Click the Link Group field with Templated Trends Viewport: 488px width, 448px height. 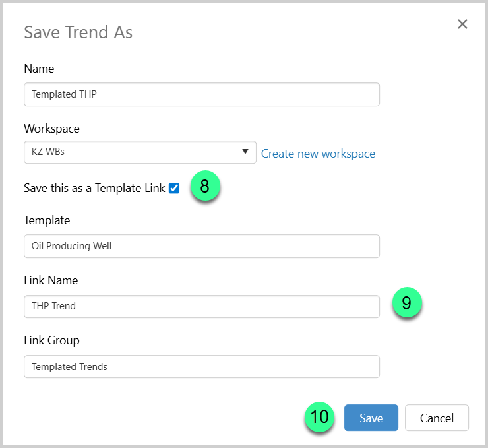tap(201, 367)
